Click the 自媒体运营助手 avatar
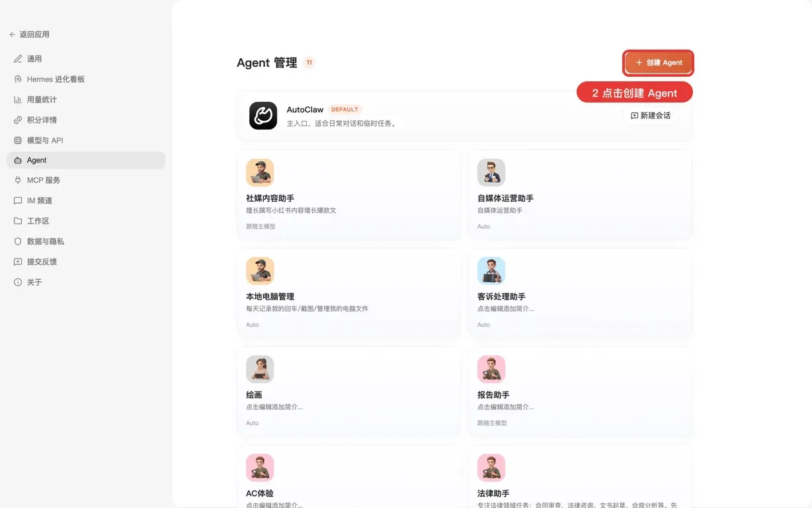This screenshot has width=812, height=508. coord(491,173)
